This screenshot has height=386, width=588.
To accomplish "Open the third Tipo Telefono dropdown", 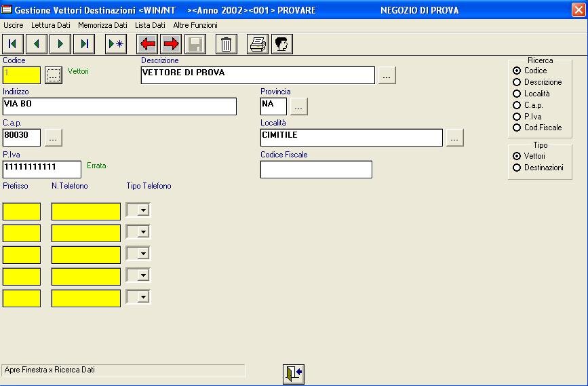I will pos(142,254).
